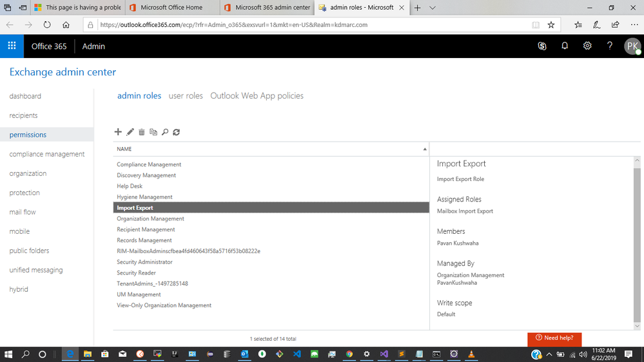Open hybrid in left navigation
This screenshot has height=362, width=644.
19,289
